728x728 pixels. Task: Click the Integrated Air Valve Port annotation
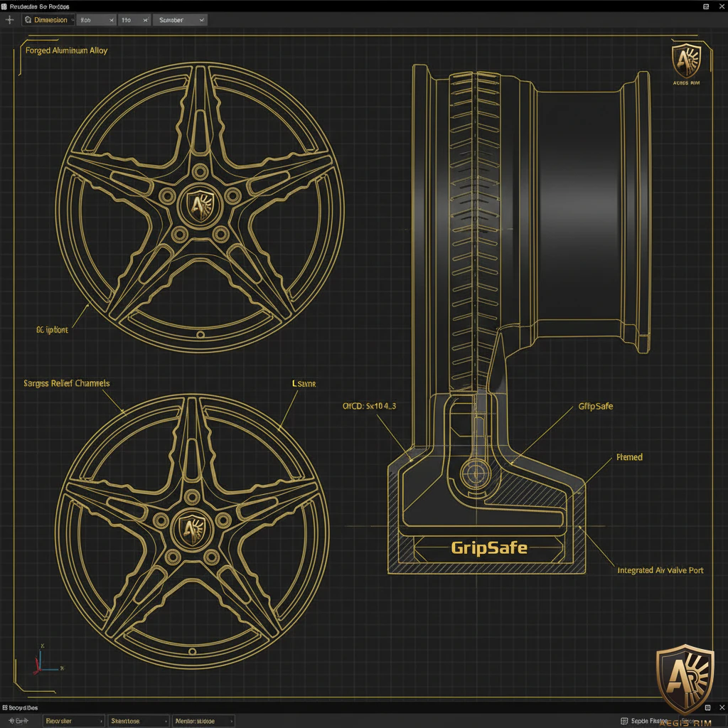660,569
